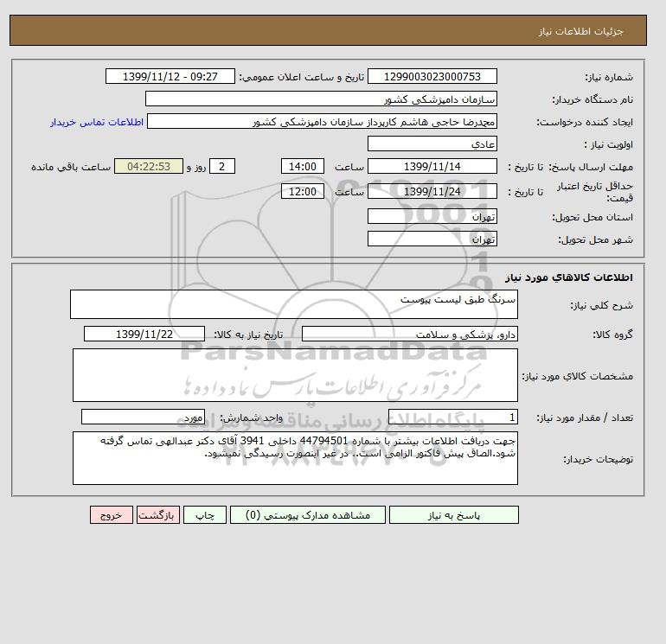The width and height of the screenshot is (666, 644).
Task: Click the goods need date 1399/11/22
Action: (x=144, y=334)
